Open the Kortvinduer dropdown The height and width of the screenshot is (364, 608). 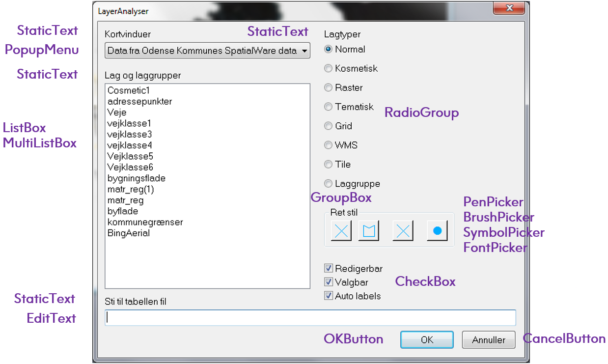pos(304,50)
